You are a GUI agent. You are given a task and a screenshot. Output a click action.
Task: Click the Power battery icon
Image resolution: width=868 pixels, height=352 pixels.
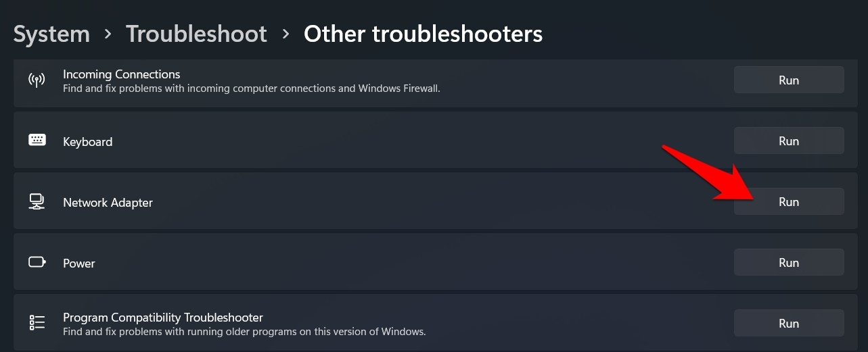37,262
